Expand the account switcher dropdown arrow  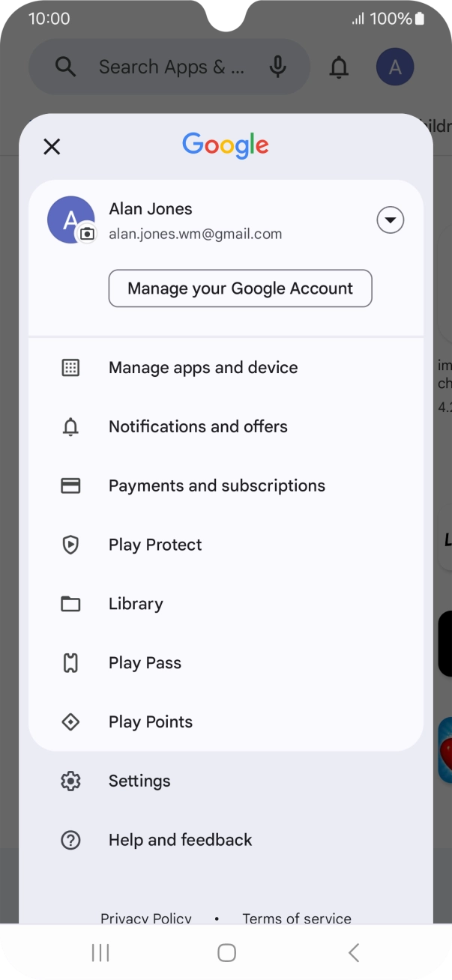point(390,220)
